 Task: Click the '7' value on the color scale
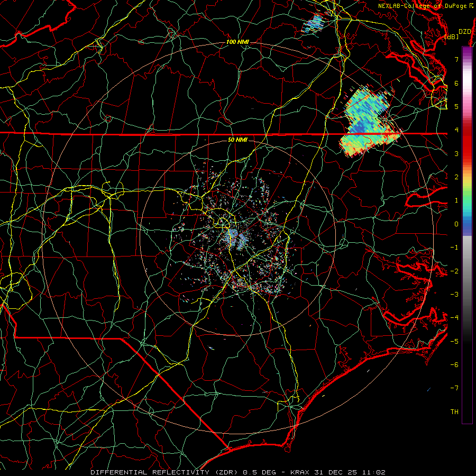(x=456, y=59)
